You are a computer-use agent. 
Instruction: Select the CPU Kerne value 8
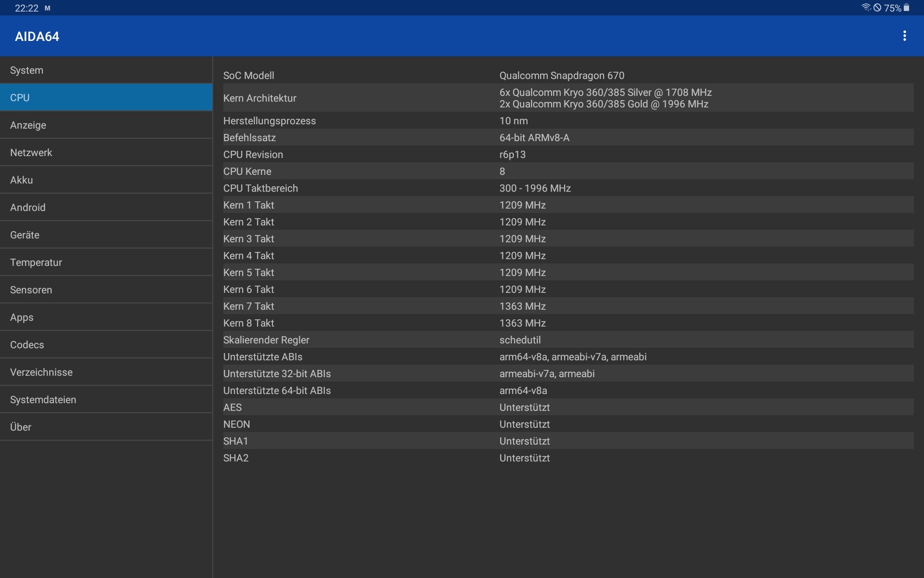point(502,171)
